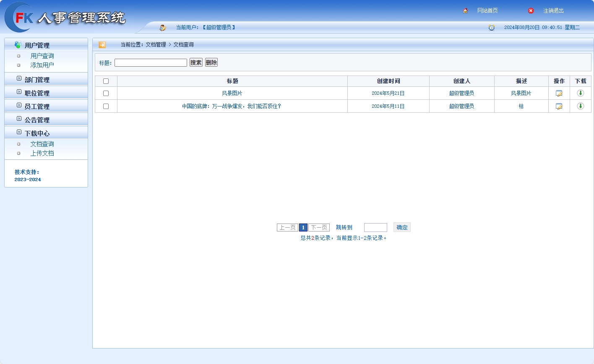The width and height of the screenshot is (594, 364).
Task: Log out via 注销退出 link
Action: 554,10
